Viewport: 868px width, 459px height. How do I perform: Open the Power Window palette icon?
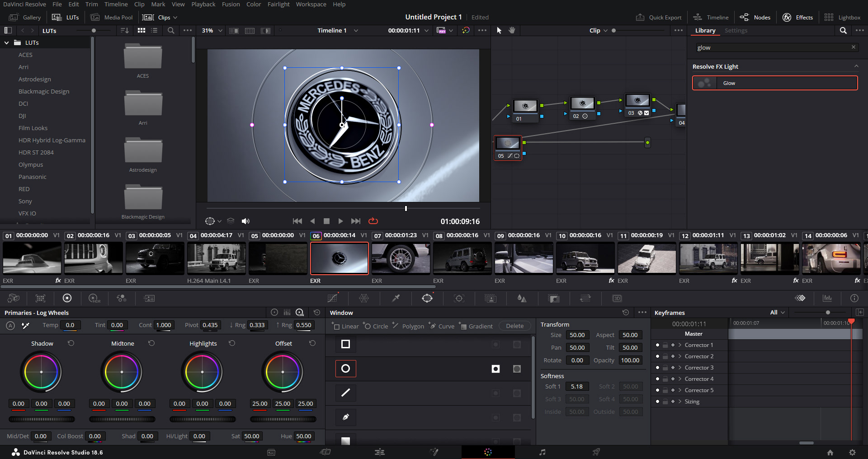[x=427, y=298]
